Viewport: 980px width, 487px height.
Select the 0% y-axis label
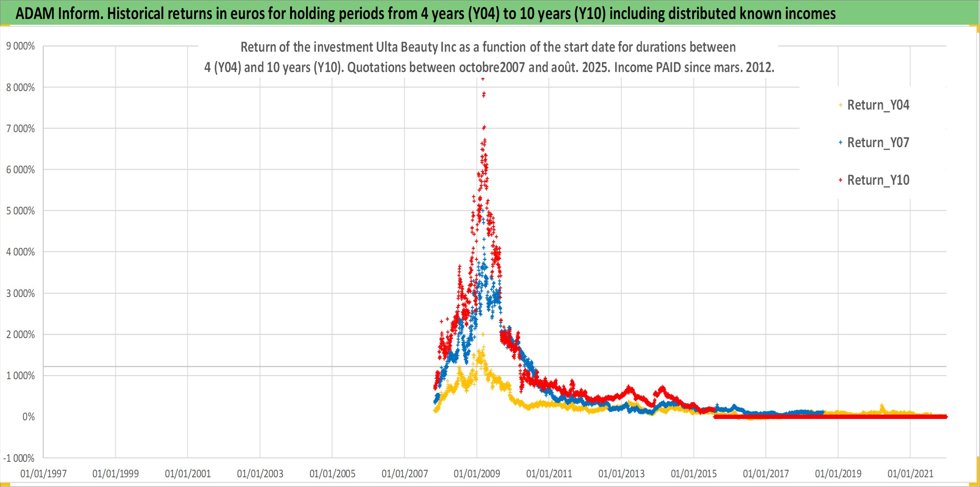click(x=29, y=417)
